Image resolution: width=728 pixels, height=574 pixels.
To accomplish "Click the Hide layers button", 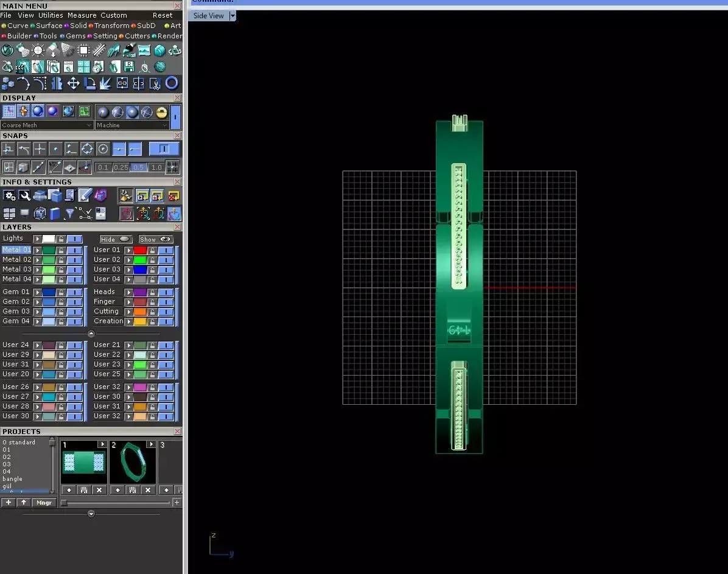I will click(116, 240).
